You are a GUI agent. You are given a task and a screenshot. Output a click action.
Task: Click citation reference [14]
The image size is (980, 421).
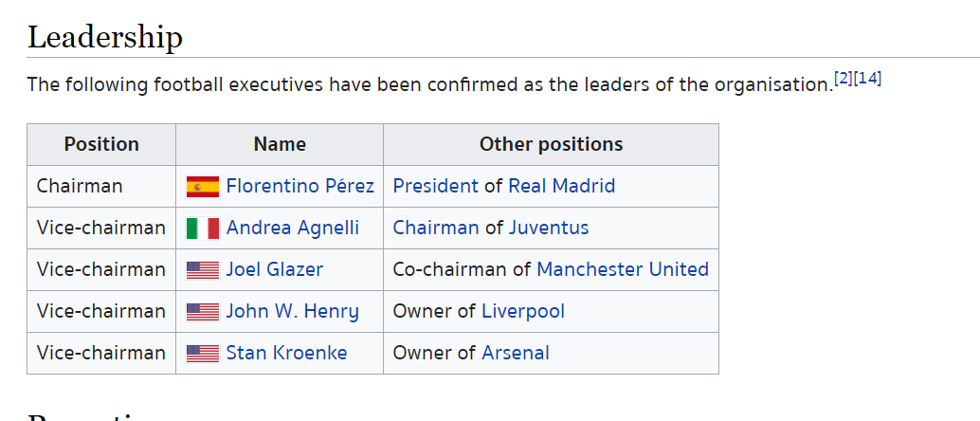click(x=867, y=79)
